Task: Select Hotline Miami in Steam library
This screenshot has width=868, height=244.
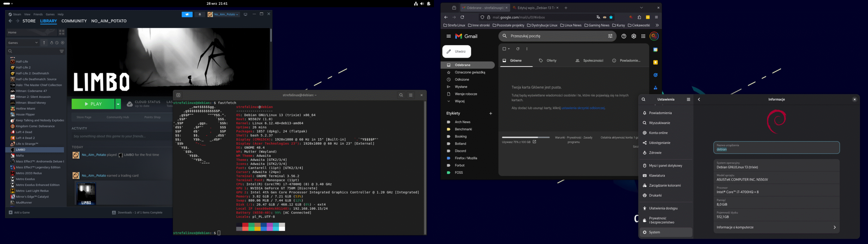Action: tap(25, 108)
